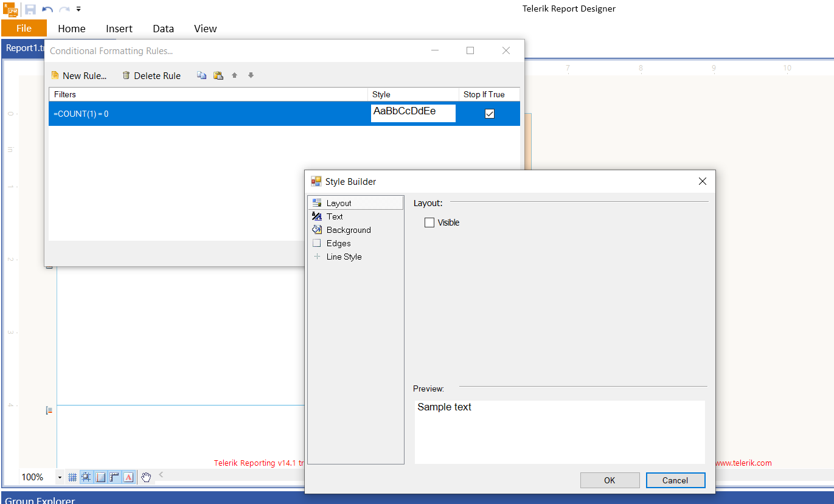Move the rule up with the up arrow
The width and height of the screenshot is (834, 504).
tap(235, 75)
